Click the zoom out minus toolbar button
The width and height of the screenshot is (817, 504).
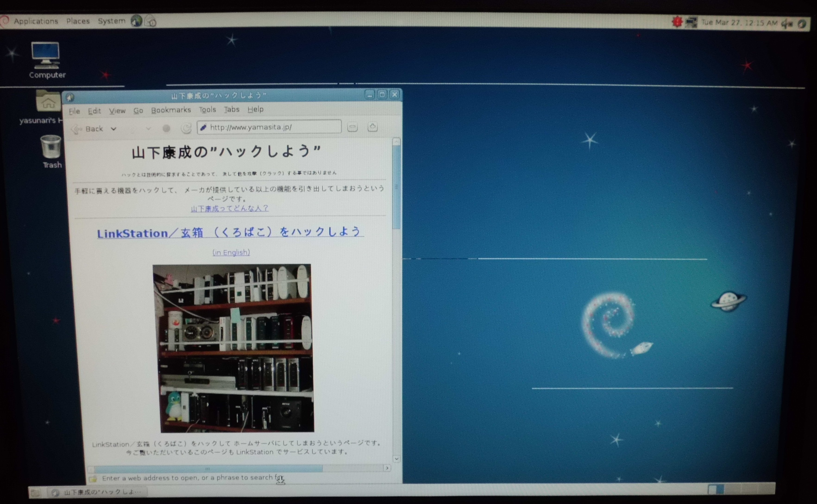pyautogui.click(x=352, y=127)
